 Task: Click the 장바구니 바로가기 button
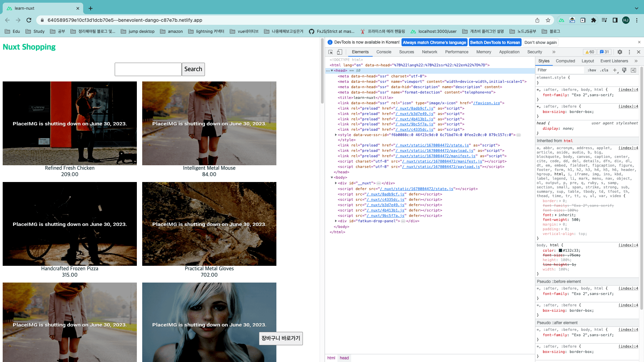(281, 338)
